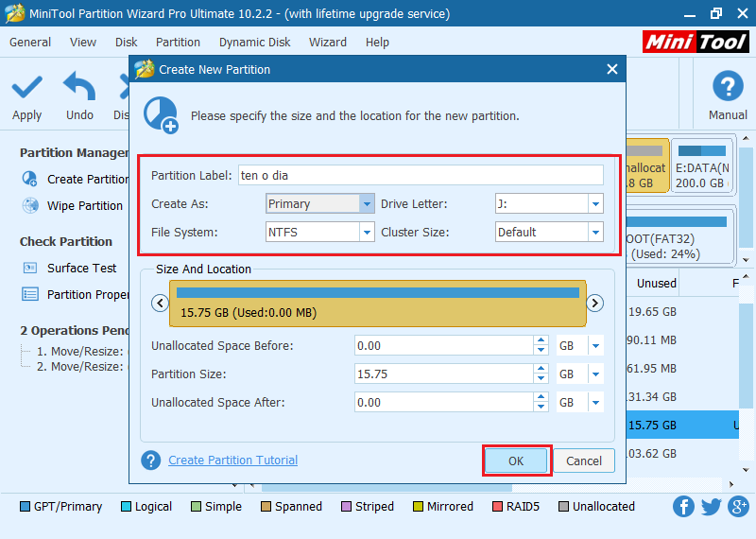Click the 15.75 GB partition size bar
Image resolution: width=756 pixels, height=539 pixels.
click(377, 304)
